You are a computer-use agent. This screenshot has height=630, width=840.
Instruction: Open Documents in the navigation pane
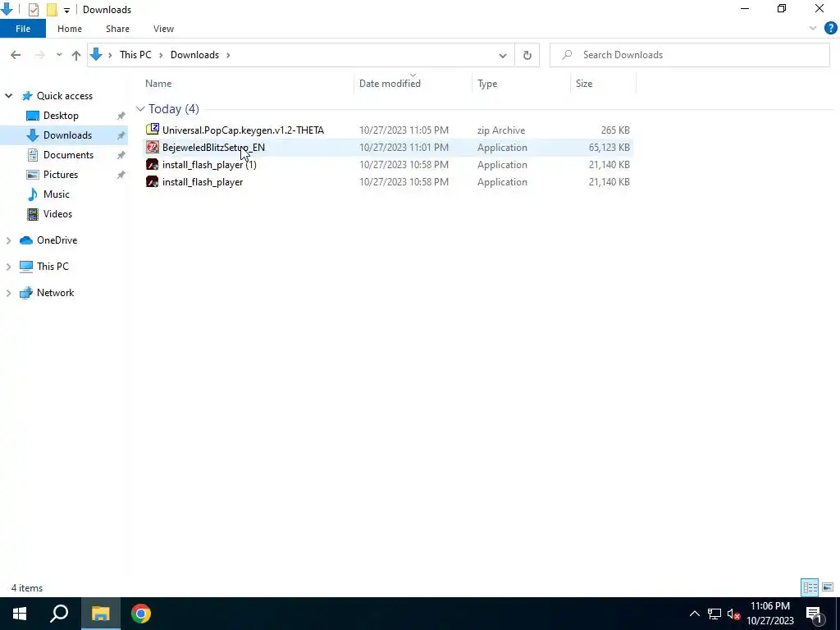click(x=68, y=155)
